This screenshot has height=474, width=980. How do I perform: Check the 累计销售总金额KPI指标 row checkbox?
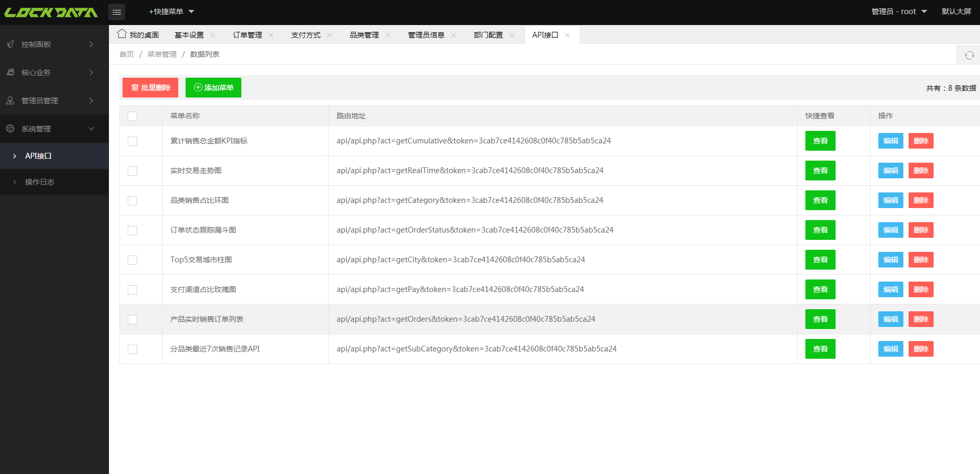[x=132, y=141]
